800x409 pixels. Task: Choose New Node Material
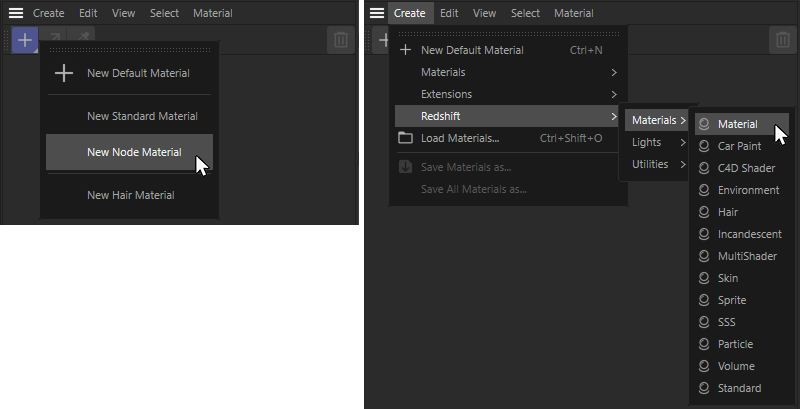(x=130, y=152)
